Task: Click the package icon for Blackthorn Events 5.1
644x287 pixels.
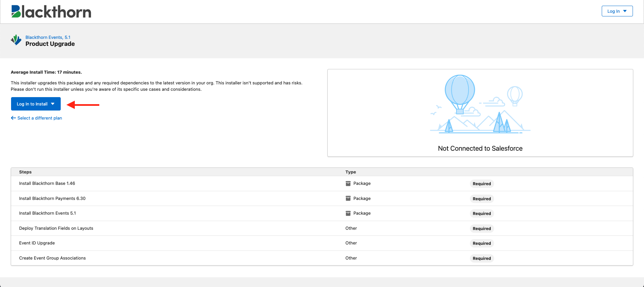Action: [x=348, y=213]
